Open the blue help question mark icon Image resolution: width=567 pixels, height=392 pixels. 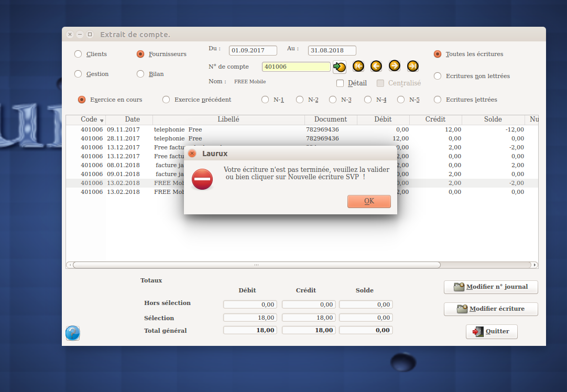click(73, 333)
